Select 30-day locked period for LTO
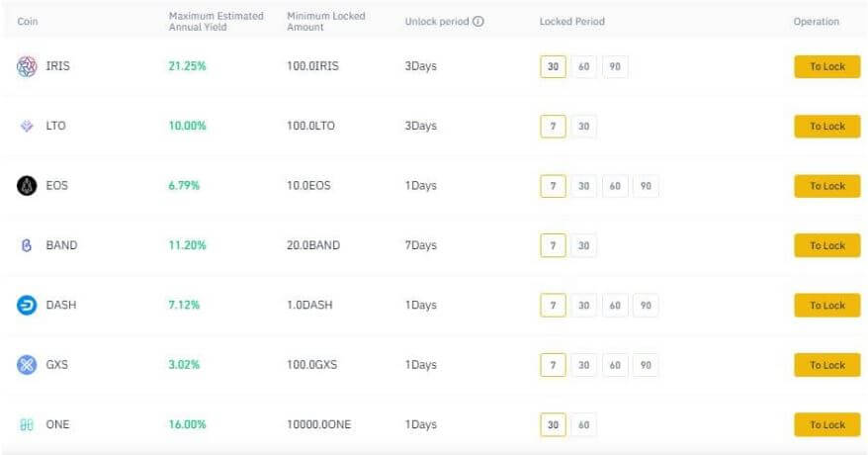 [584, 127]
